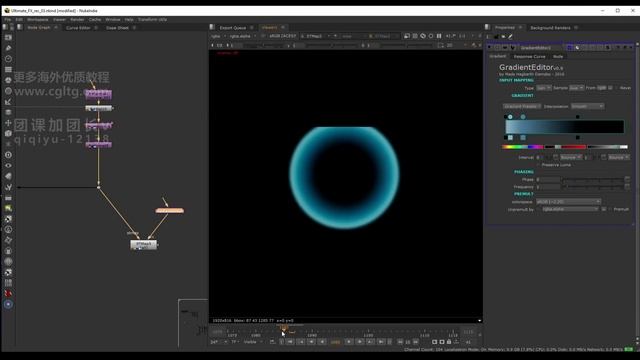Open the File menu
This screenshot has width=640, height=360.
pyautogui.click(x=8, y=19)
